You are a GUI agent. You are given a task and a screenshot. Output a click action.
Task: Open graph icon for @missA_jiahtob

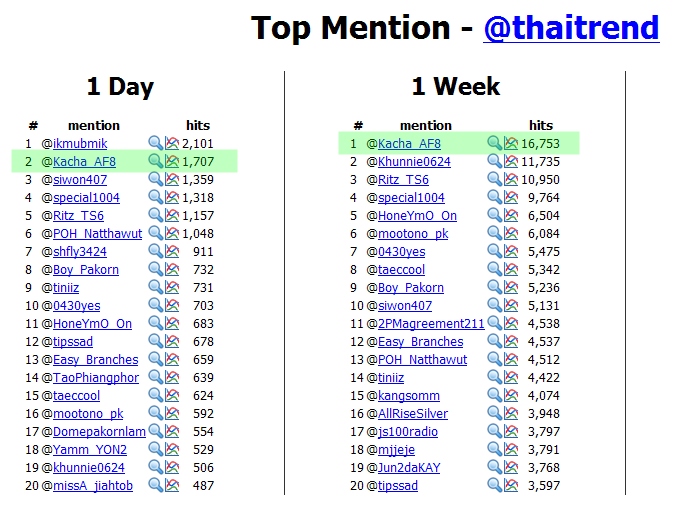172,485
